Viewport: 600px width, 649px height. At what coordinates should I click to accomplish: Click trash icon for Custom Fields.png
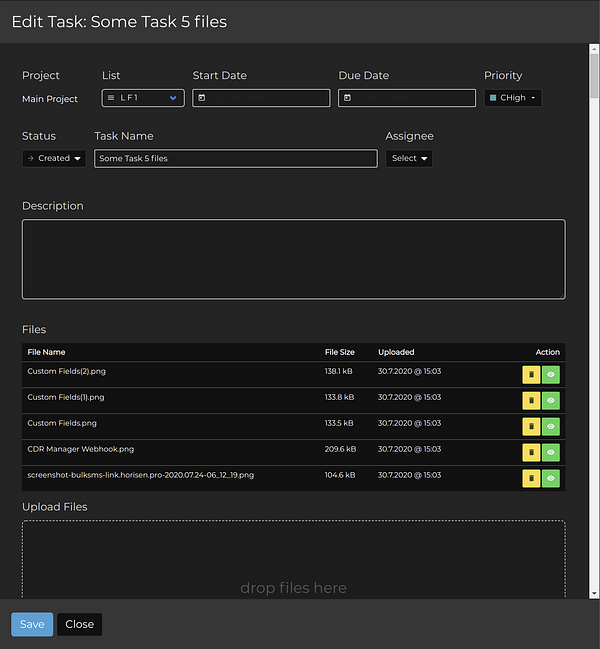(x=530, y=426)
